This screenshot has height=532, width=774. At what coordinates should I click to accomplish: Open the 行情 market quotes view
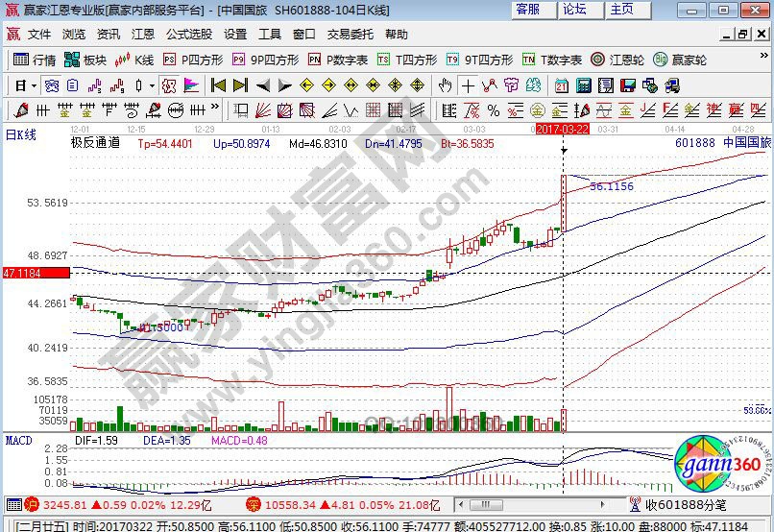pyautogui.click(x=35, y=60)
